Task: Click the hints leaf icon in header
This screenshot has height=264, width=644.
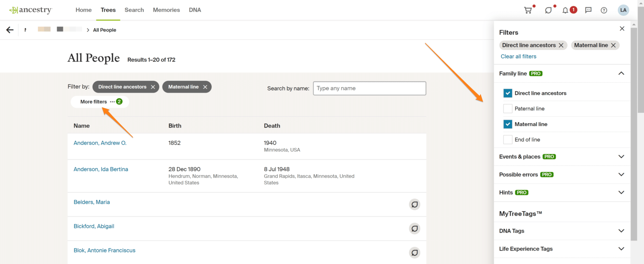Action: [x=548, y=10]
